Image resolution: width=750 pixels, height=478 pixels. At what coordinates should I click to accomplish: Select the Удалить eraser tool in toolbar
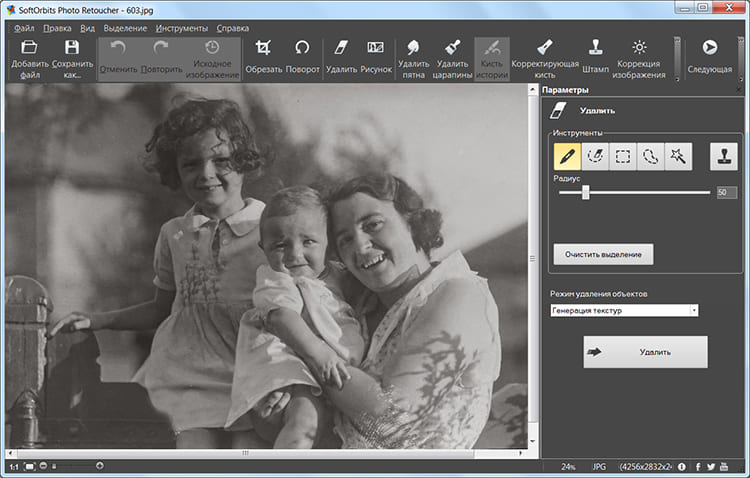[342, 58]
